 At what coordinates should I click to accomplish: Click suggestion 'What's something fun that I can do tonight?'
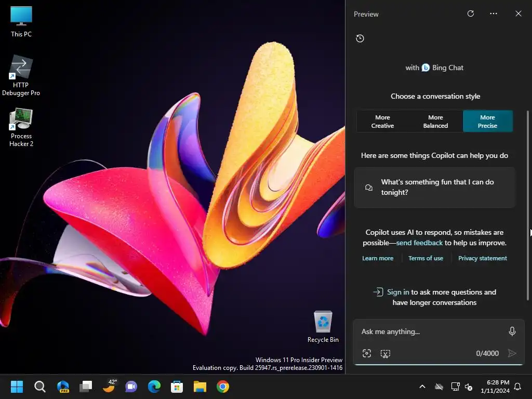[x=435, y=187]
